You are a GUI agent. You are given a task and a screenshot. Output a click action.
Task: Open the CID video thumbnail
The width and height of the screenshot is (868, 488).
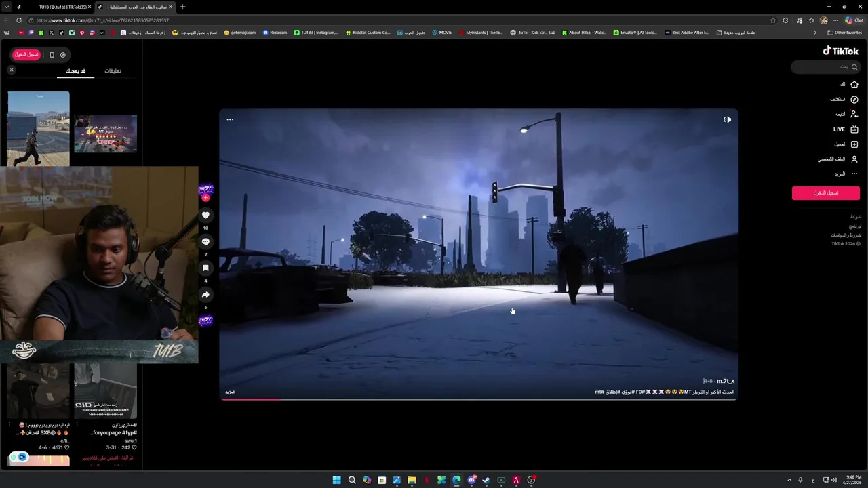(105, 391)
